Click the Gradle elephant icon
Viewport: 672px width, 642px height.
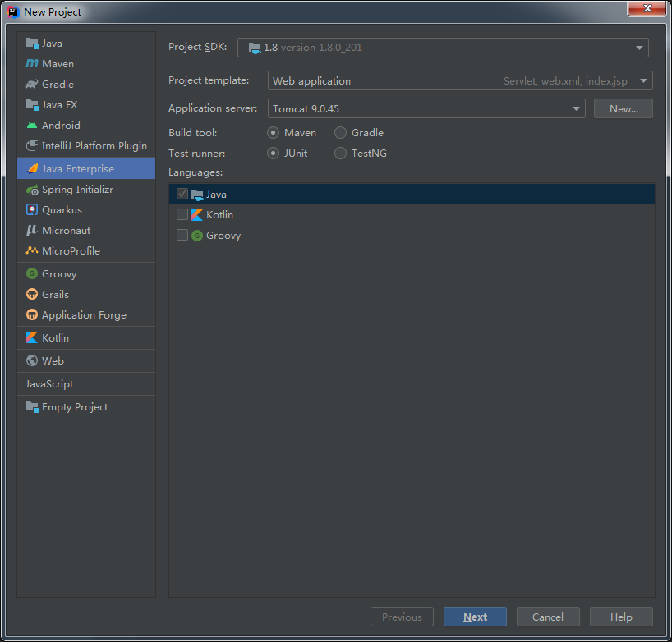[x=32, y=85]
